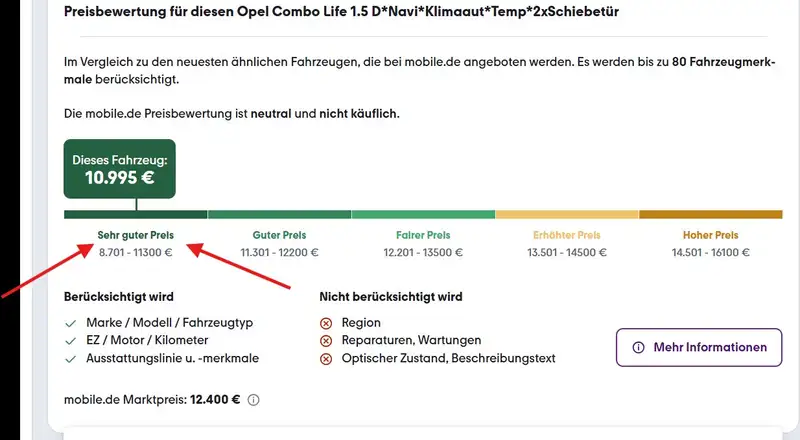This screenshot has width=800, height=440.
Task: Click the Sehr guter Preis label
Action: (135, 235)
